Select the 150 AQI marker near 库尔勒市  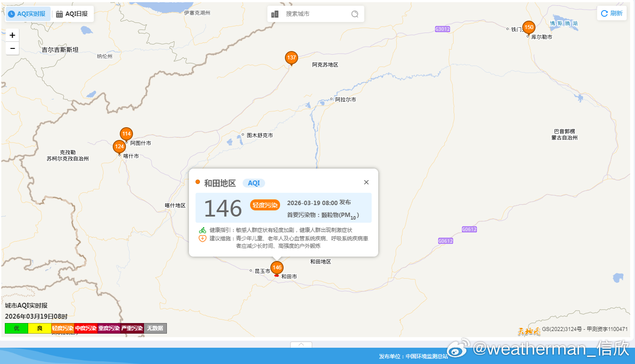point(528,27)
